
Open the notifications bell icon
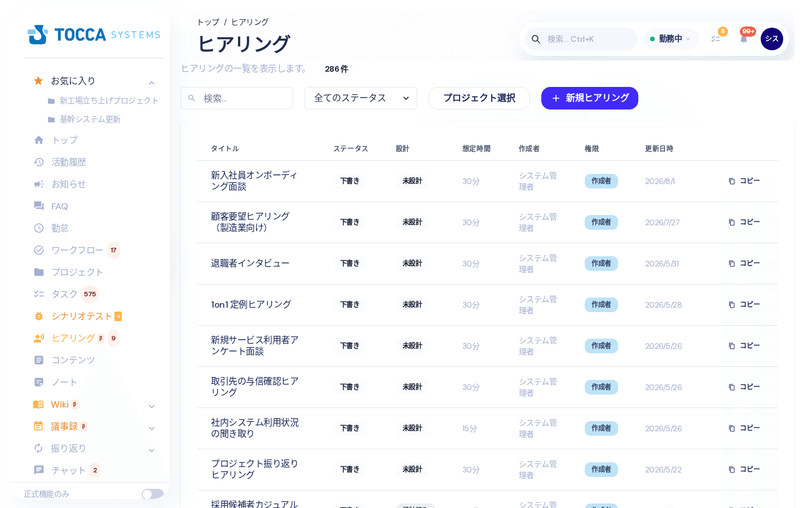744,39
